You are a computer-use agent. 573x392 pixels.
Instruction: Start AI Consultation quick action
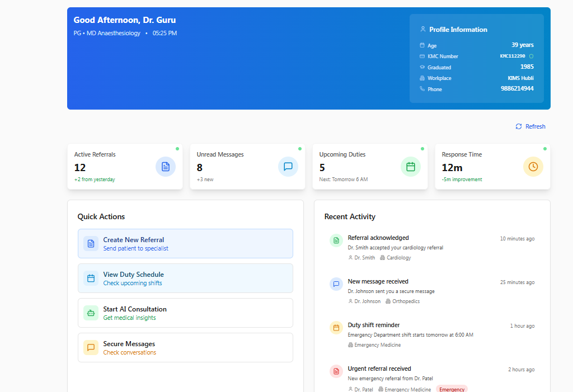[x=185, y=313]
